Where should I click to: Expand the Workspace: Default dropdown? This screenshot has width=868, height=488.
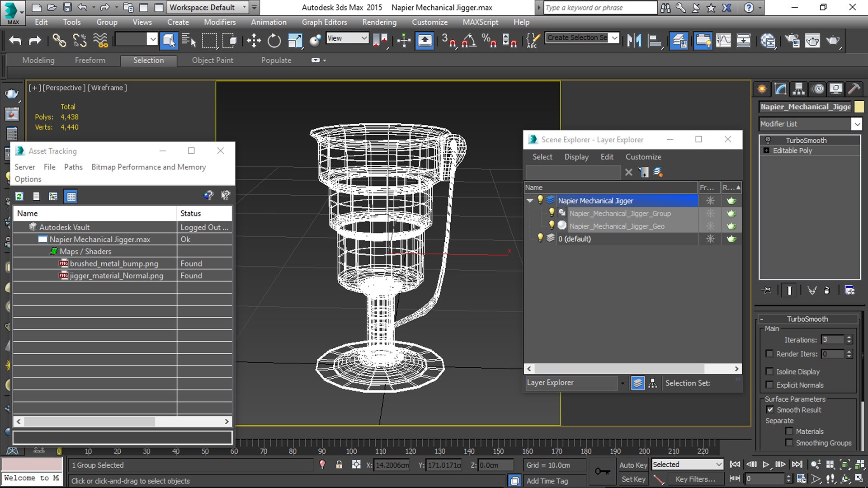pyautogui.click(x=245, y=7)
